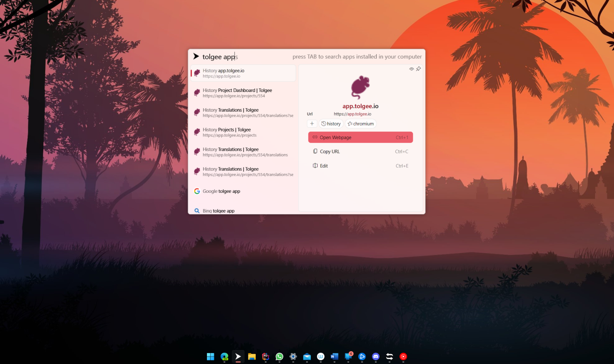Search Bing for tolgee app
The width and height of the screenshot is (614, 364).
(243, 211)
